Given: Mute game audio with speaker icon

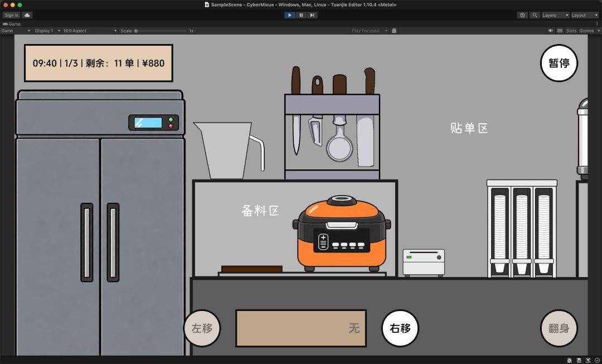Looking at the screenshot, I should [551, 31].
